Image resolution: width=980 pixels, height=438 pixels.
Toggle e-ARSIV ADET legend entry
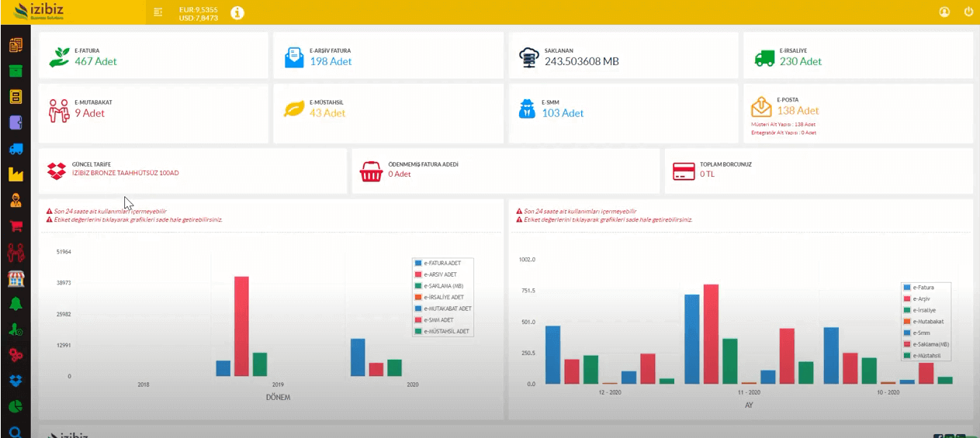coord(440,274)
